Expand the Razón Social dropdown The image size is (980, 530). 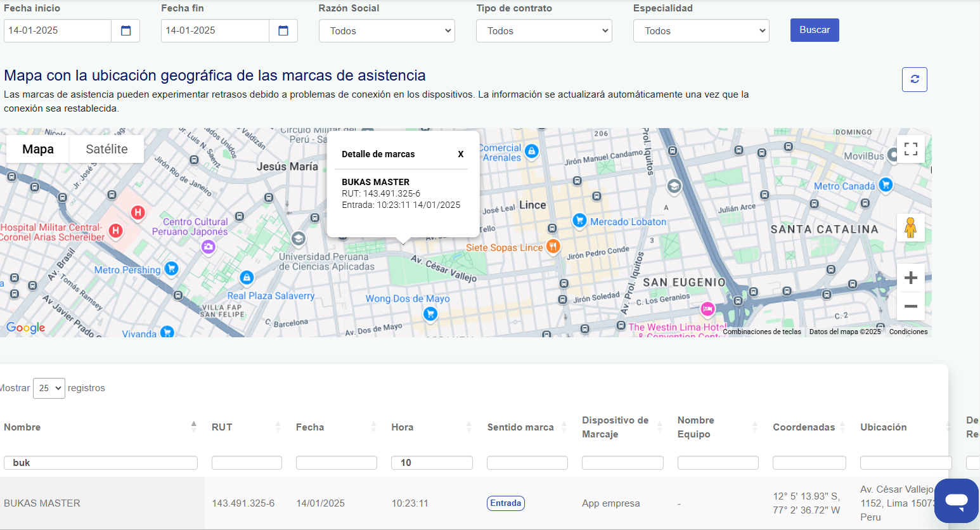click(387, 30)
